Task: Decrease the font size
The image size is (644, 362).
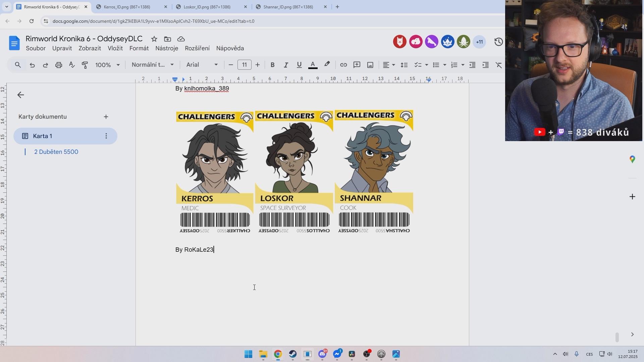Action: [x=231, y=65]
